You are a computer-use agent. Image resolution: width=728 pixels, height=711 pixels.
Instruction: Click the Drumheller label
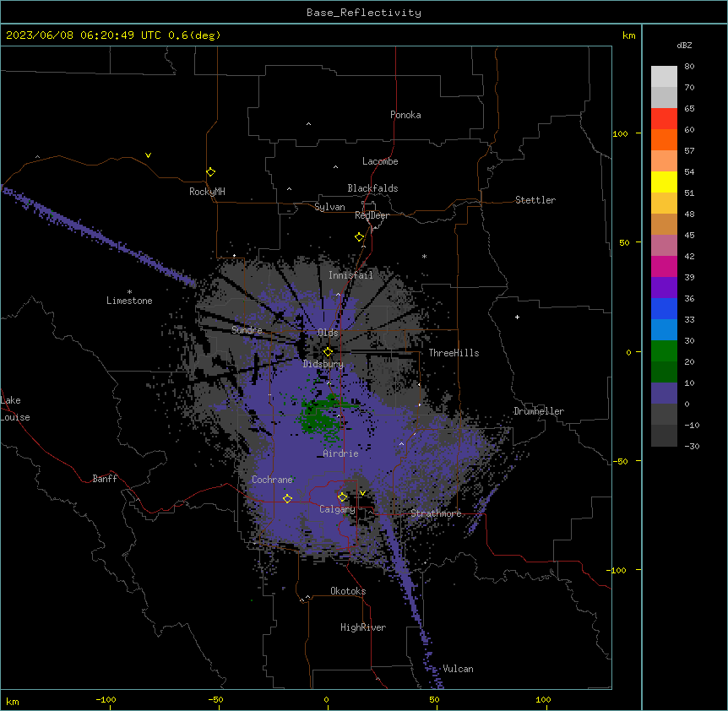click(539, 411)
